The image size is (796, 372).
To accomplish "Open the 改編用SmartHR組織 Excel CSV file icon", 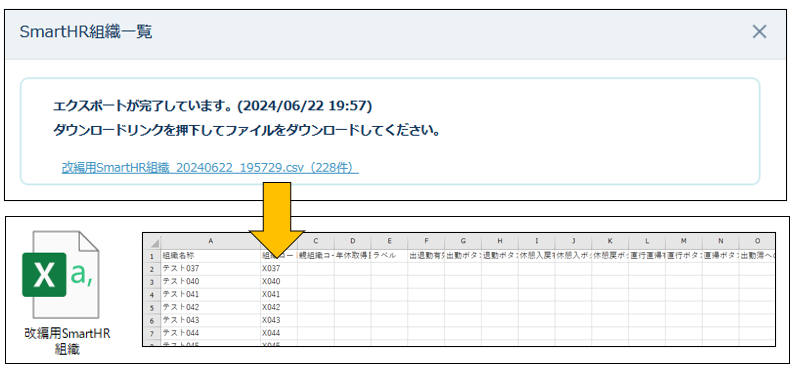I will 60,275.
